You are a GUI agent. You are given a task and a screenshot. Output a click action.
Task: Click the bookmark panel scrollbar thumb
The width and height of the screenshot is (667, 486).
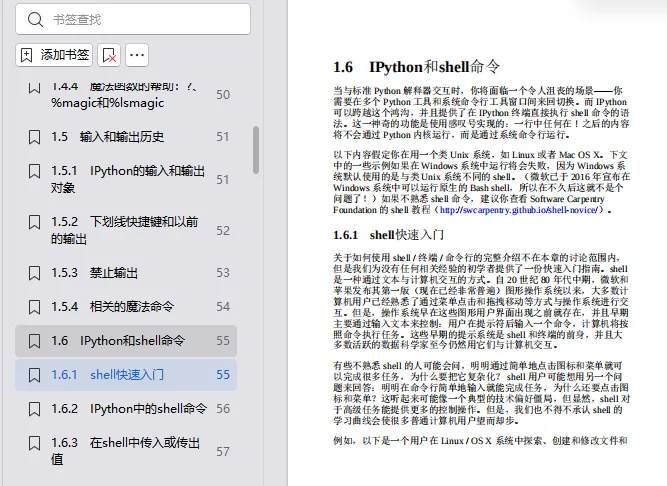tap(256, 150)
